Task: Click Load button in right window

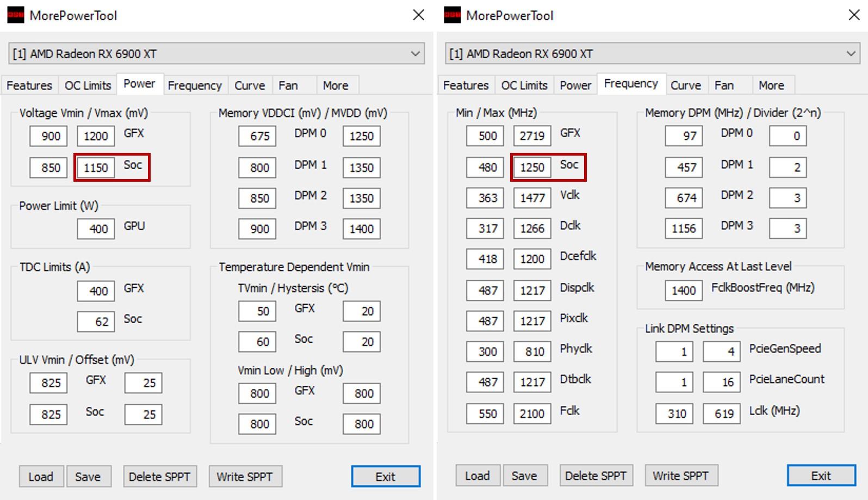Action: click(x=478, y=476)
